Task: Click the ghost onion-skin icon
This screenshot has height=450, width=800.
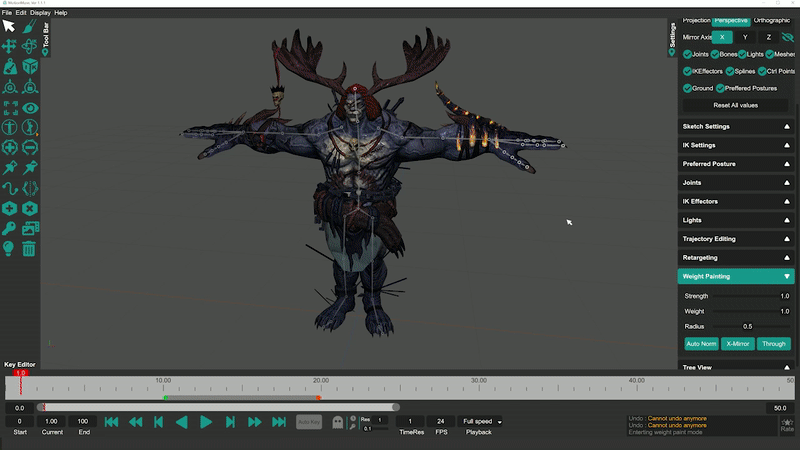Action: (x=337, y=422)
